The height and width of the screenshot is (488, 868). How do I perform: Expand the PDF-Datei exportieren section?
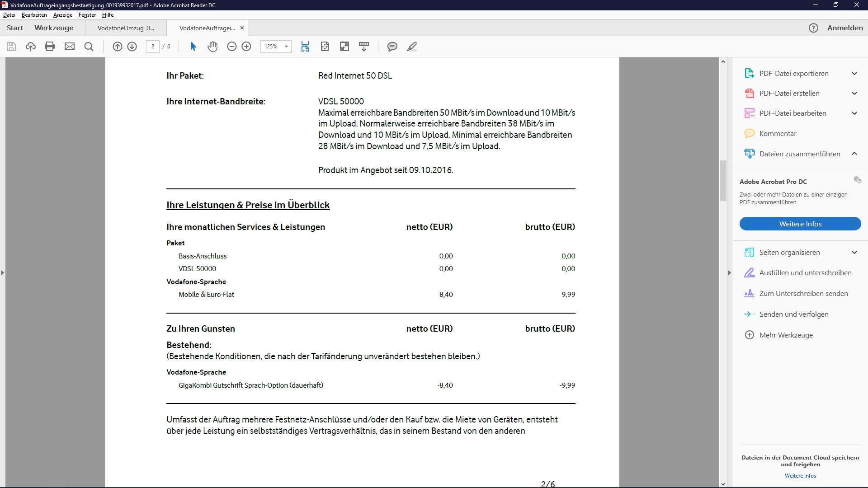tap(854, 74)
